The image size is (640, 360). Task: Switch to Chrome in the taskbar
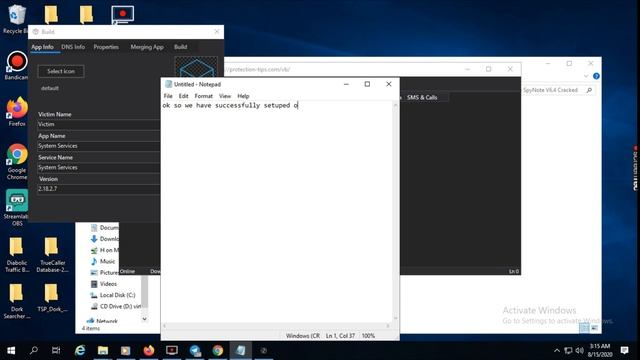click(x=218, y=350)
